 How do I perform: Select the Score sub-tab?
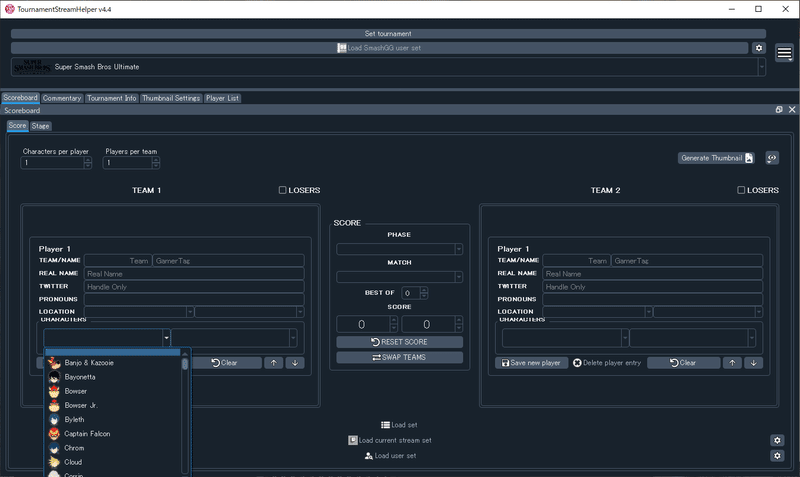tap(17, 125)
